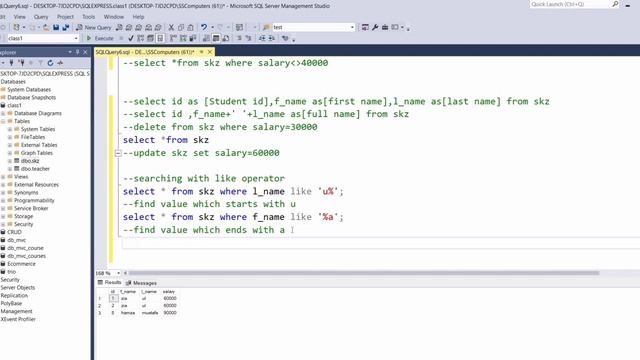Open the editor zoom percentage dropdown
Image resolution: width=640 pixels, height=360 pixels.
tap(118, 273)
